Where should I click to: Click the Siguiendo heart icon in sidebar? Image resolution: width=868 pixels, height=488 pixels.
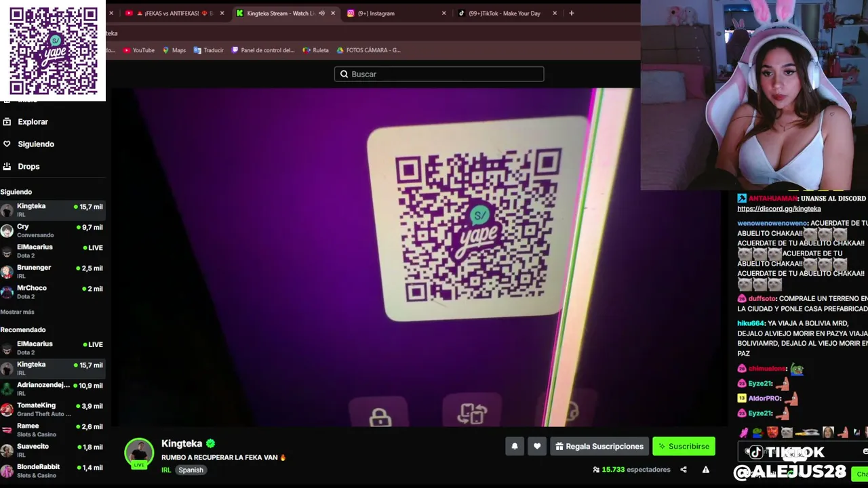[x=7, y=144]
